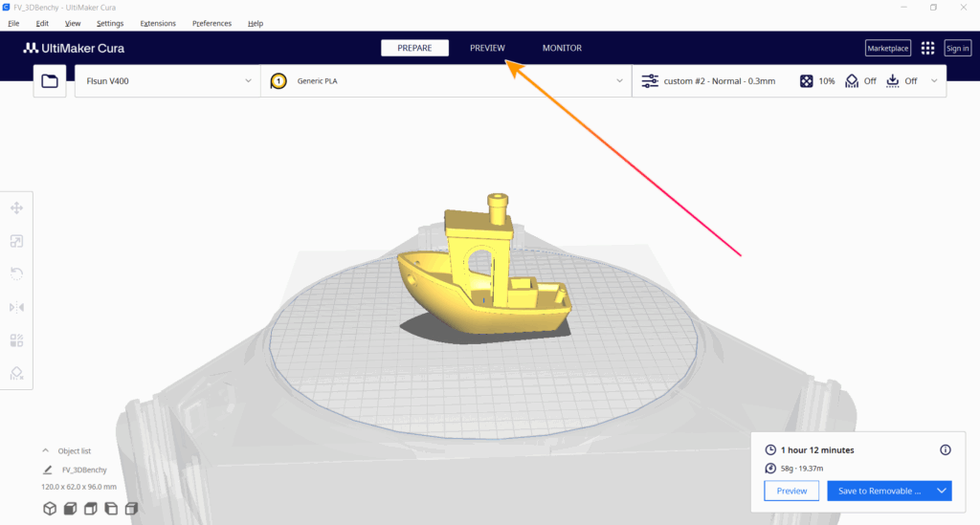Switch to front view cube

coord(71,509)
